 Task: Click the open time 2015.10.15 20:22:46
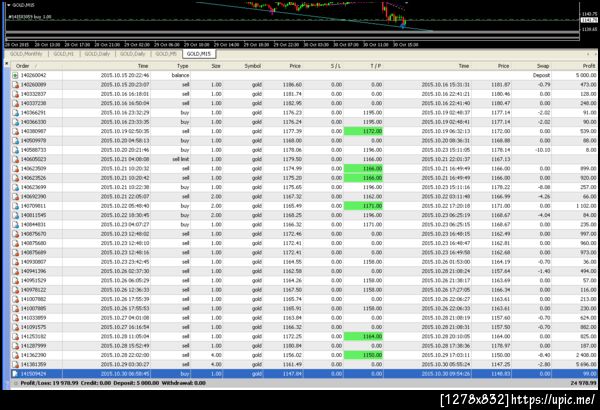click(125, 75)
